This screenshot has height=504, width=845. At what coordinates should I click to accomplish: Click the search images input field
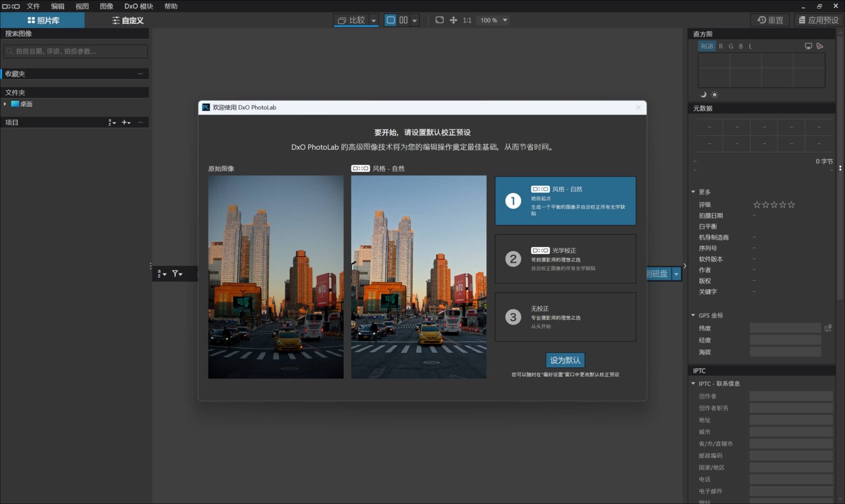coord(76,51)
